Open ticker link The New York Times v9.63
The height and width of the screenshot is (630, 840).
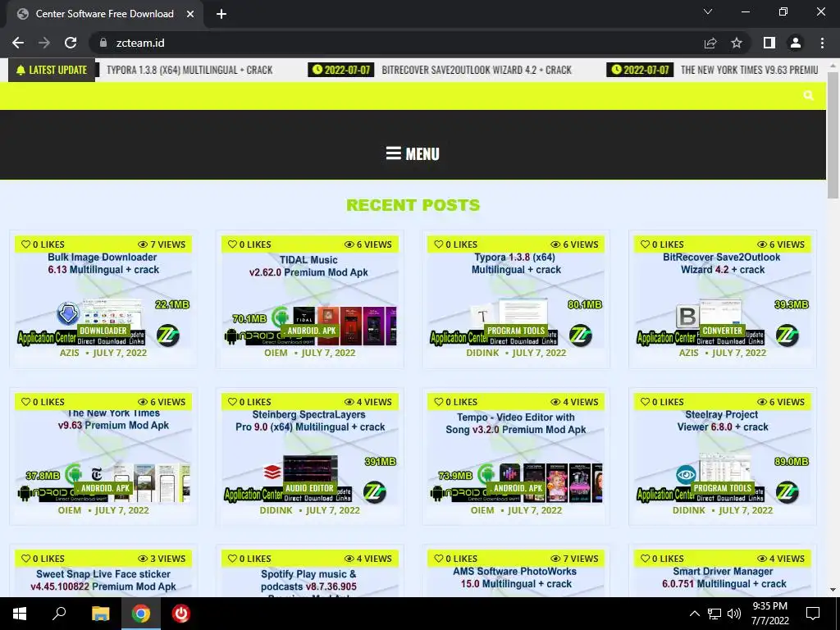click(749, 71)
